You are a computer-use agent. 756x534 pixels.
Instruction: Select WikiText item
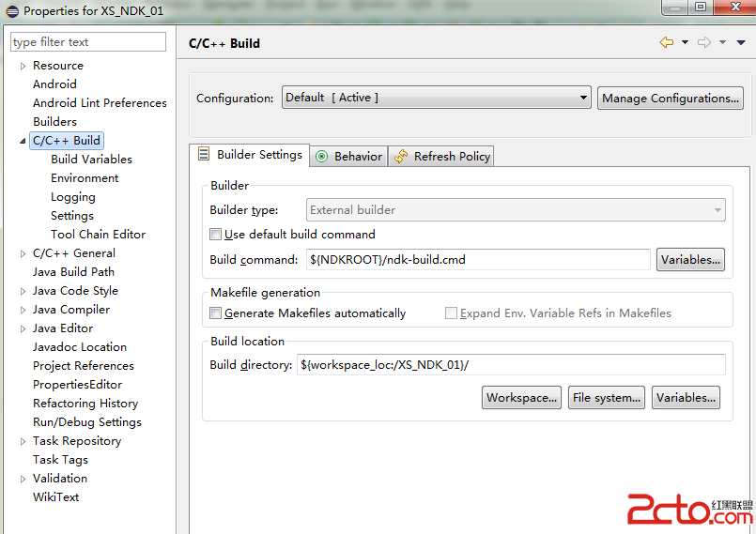click(56, 497)
